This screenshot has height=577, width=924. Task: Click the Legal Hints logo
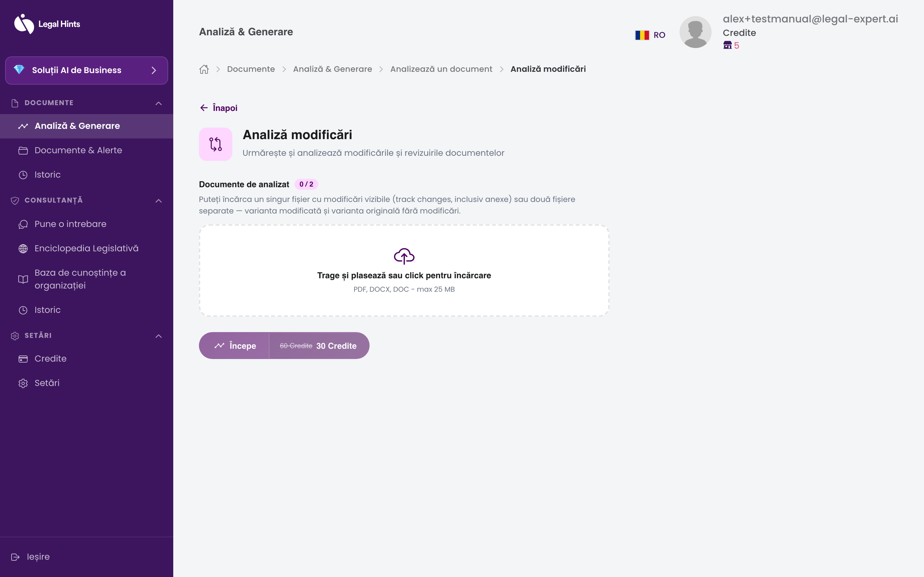pyautogui.click(x=47, y=24)
